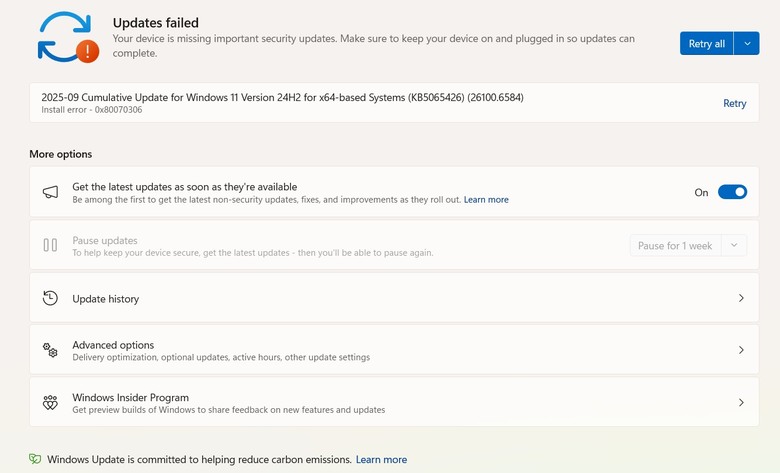Screen dimensions: 780x473
Task: Click the megaphone icon for latest updates
Action: pos(50,192)
